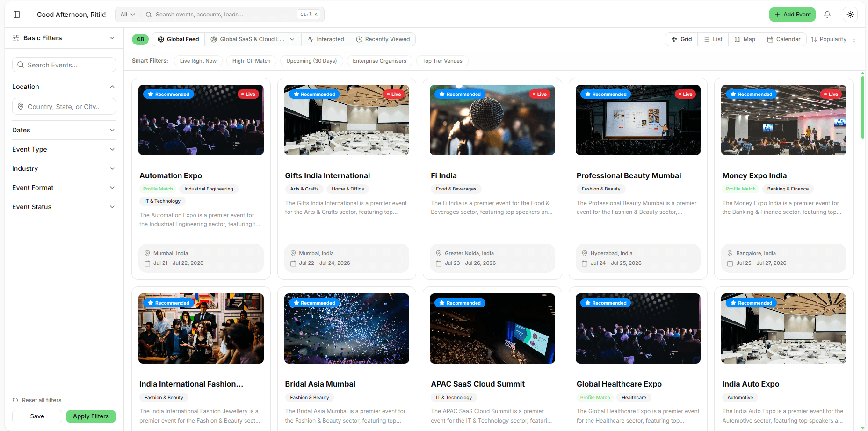Image resolution: width=868 pixels, height=431 pixels.
Task: Expand the Event Format filter
Action: click(x=64, y=188)
